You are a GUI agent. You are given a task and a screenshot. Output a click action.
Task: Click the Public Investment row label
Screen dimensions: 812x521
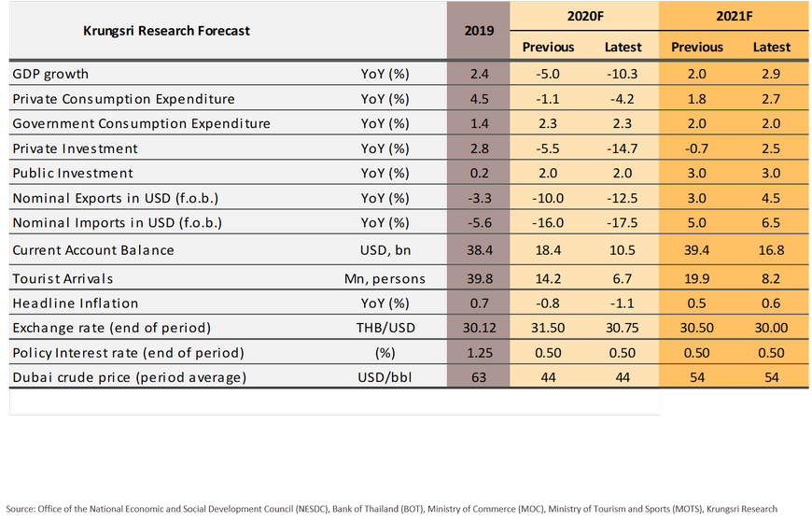click(73, 173)
